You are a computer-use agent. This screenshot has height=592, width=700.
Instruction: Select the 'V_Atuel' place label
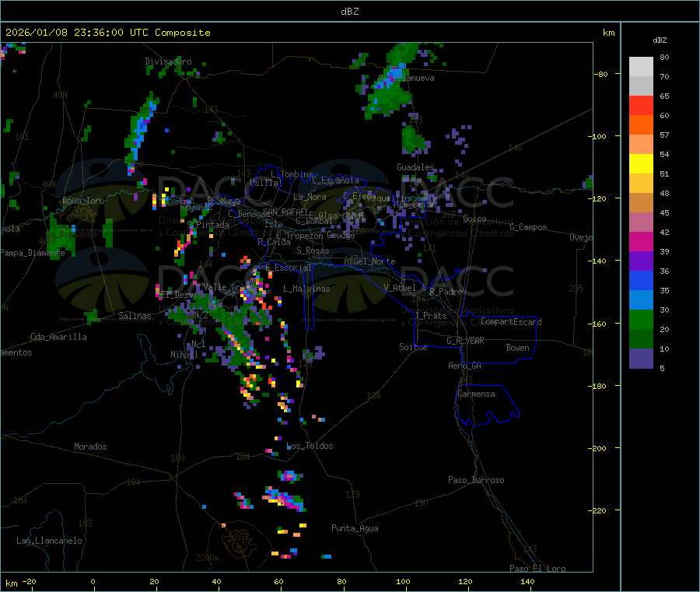[400, 288]
